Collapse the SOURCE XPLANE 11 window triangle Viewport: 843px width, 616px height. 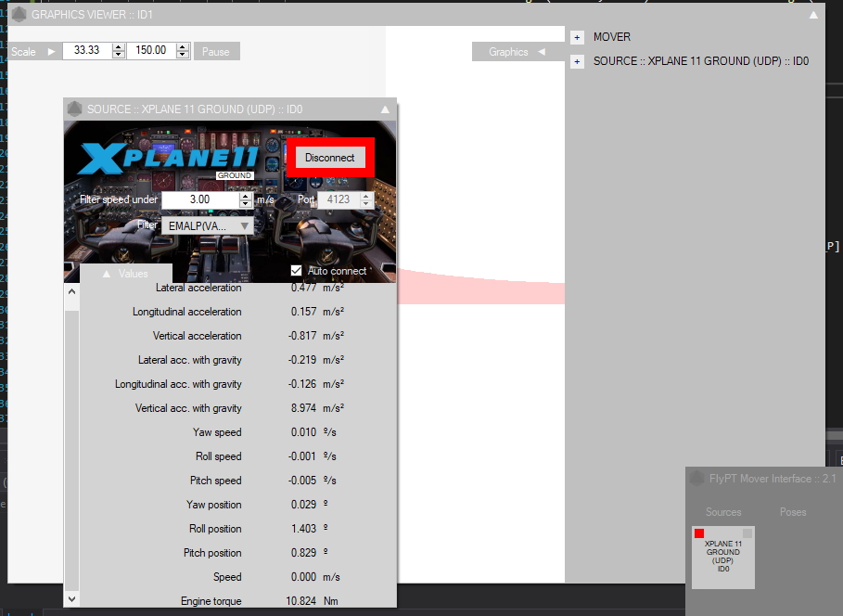coord(385,109)
